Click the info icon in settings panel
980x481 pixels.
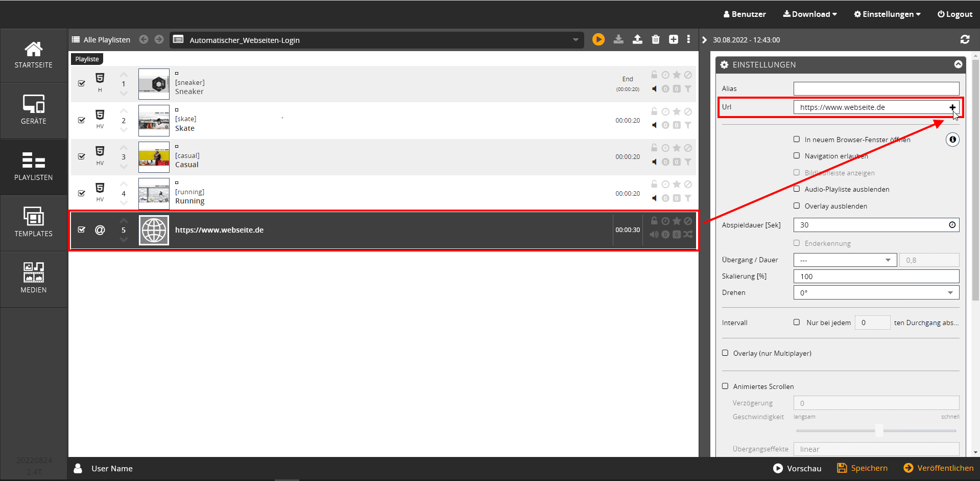[952, 140]
